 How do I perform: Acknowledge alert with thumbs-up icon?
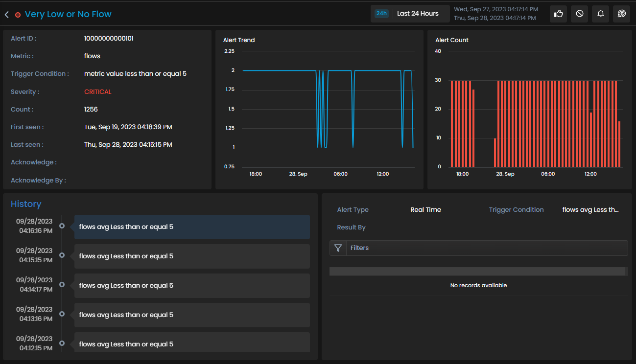pos(558,14)
